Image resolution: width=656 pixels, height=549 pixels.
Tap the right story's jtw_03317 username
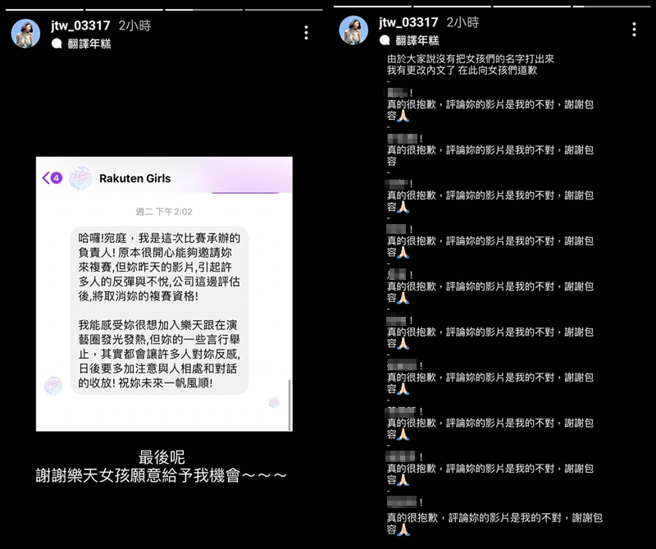(x=408, y=22)
